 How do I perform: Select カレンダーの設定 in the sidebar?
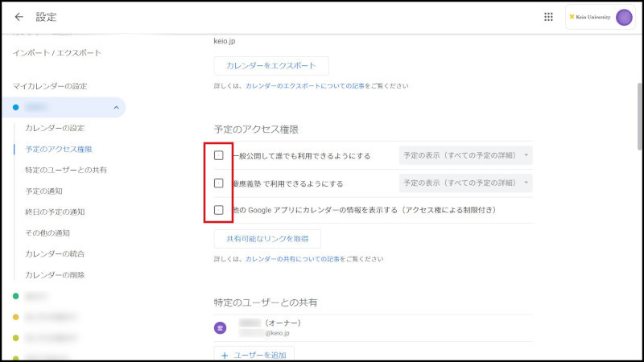(55, 128)
